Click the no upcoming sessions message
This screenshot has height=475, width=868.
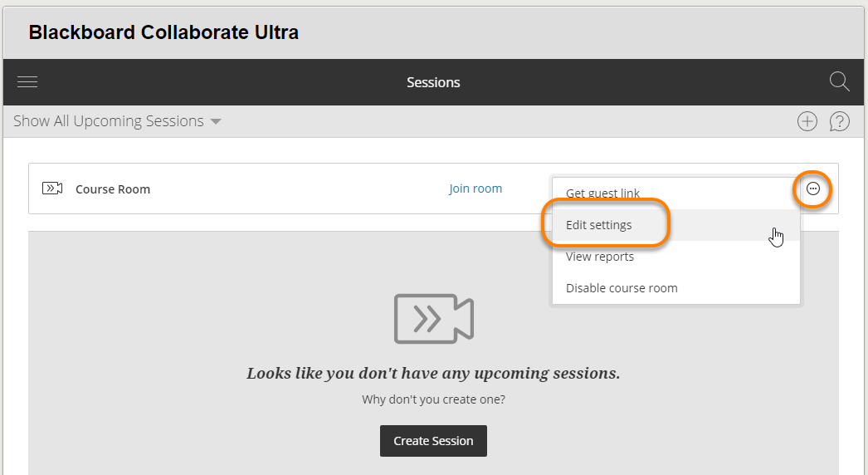[x=433, y=373]
